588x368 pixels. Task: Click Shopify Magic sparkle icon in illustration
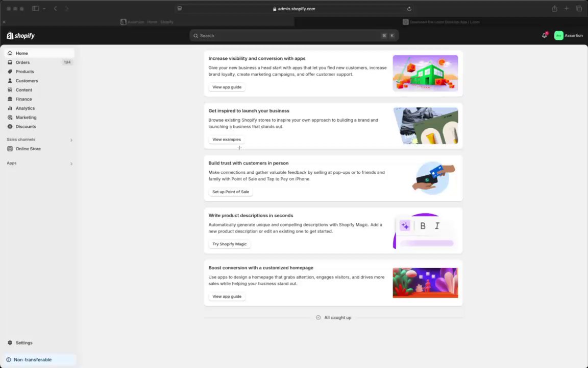click(x=405, y=226)
